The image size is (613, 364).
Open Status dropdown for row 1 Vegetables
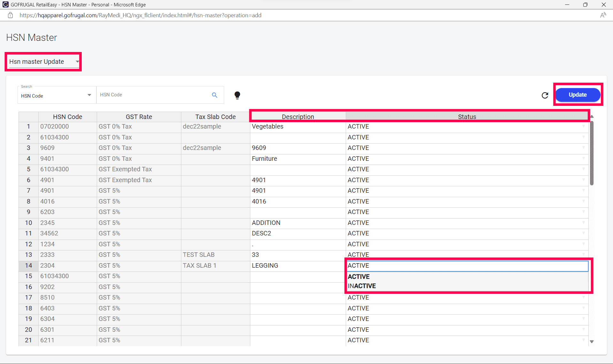click(x=583, y=126)
